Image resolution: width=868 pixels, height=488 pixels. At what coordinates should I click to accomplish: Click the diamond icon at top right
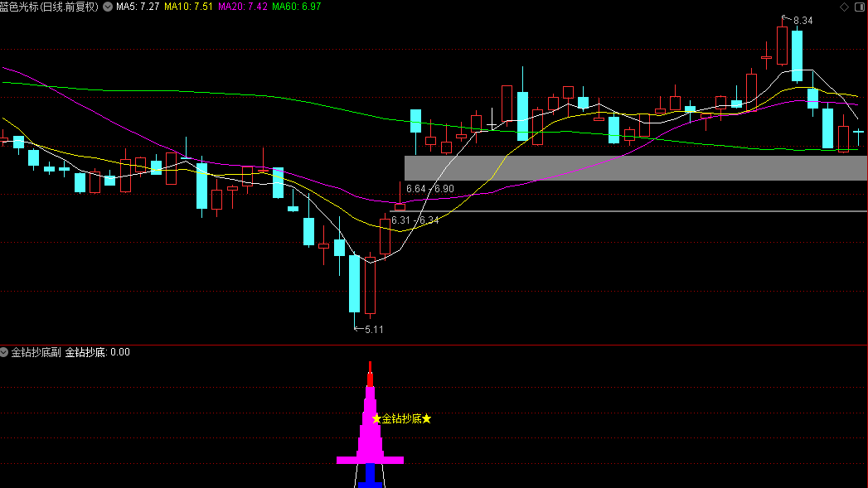pyautogui.click(x=844, y=7)
